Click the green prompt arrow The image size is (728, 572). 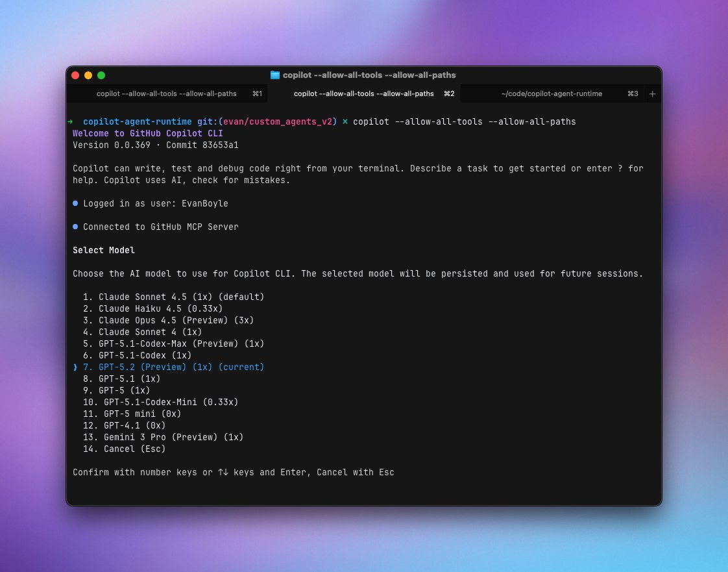point(70,122)
